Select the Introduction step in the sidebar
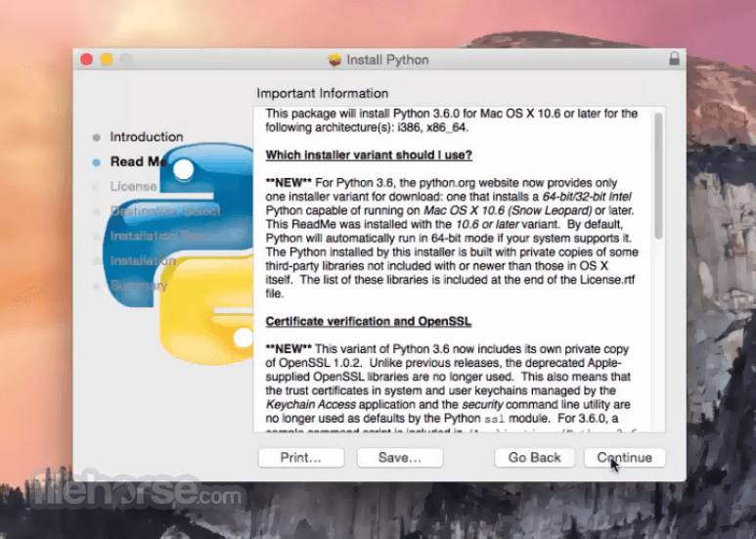Image resolution: width=756 pixels, height=539 pixels. pos(147,137)
